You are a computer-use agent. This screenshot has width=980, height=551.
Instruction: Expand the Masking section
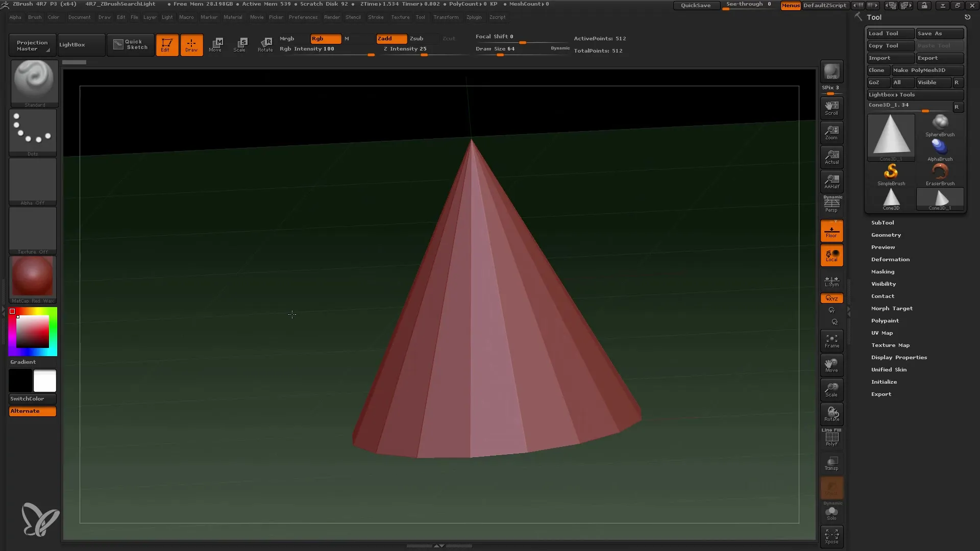[883, 272]
